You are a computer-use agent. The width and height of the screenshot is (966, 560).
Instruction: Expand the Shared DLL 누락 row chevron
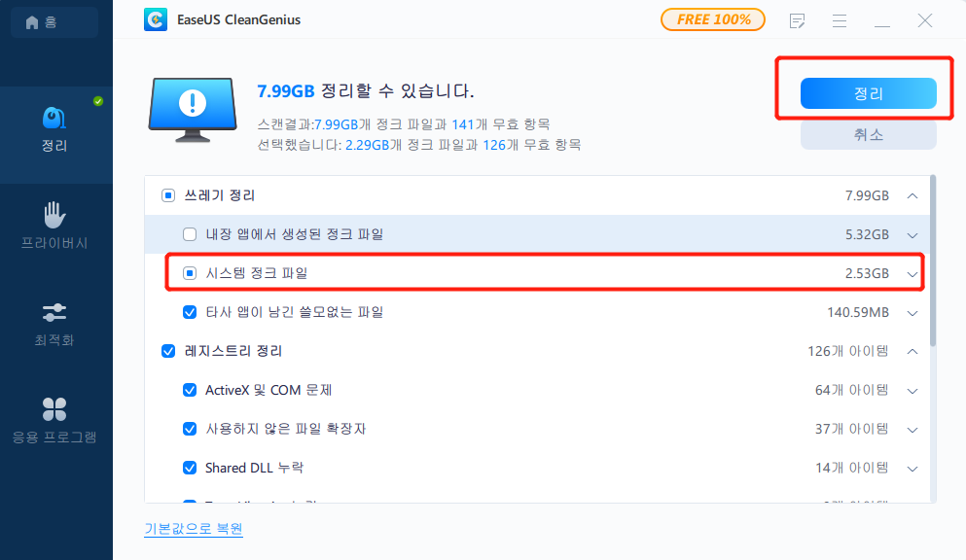[x=912, y=469]
